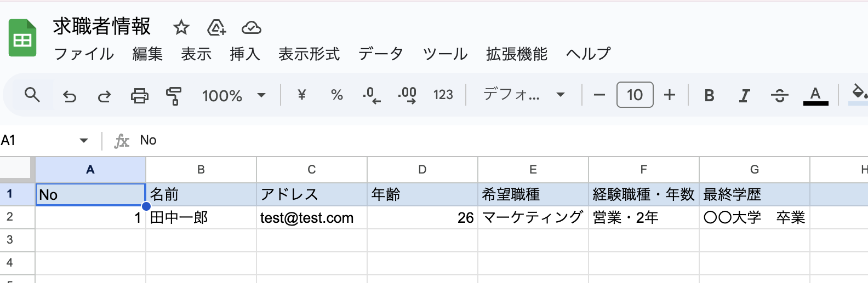Toggle strikethrough formatting
868x283 pixels.
[x=779, y=96]
